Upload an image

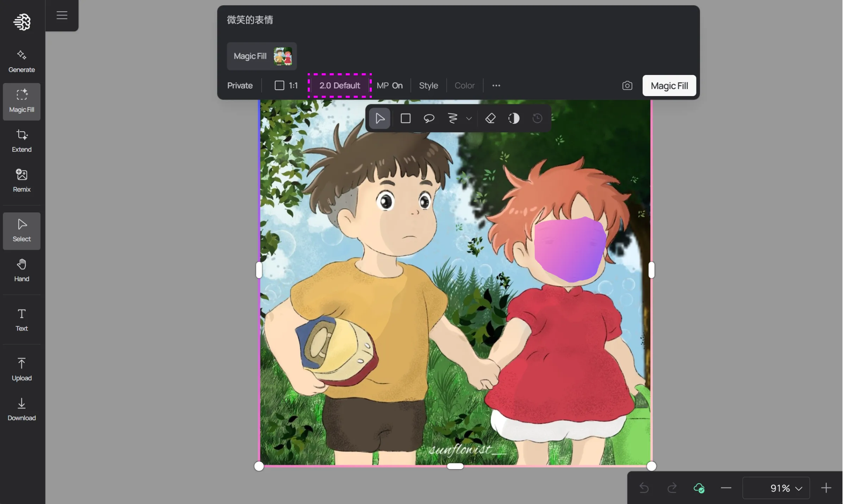[x=22, y=370]
